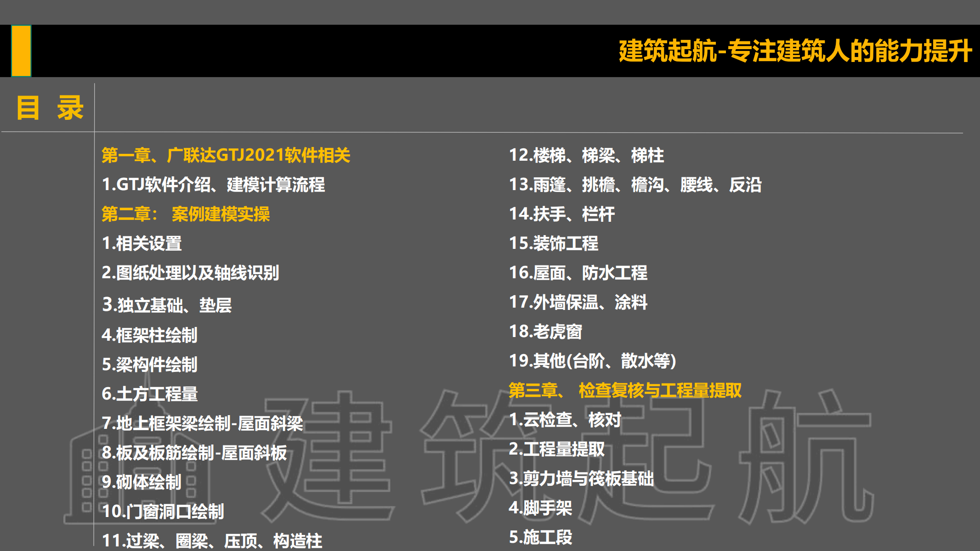980x551 pixels.
Task: Click item "17.外墙保温、涂料"
Action: (578, 302)
